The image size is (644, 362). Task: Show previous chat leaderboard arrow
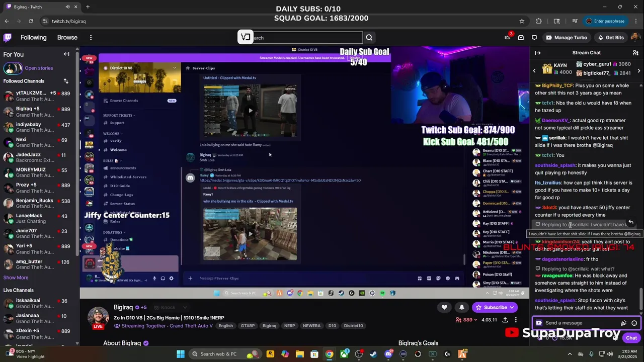[x=534, y=71]
